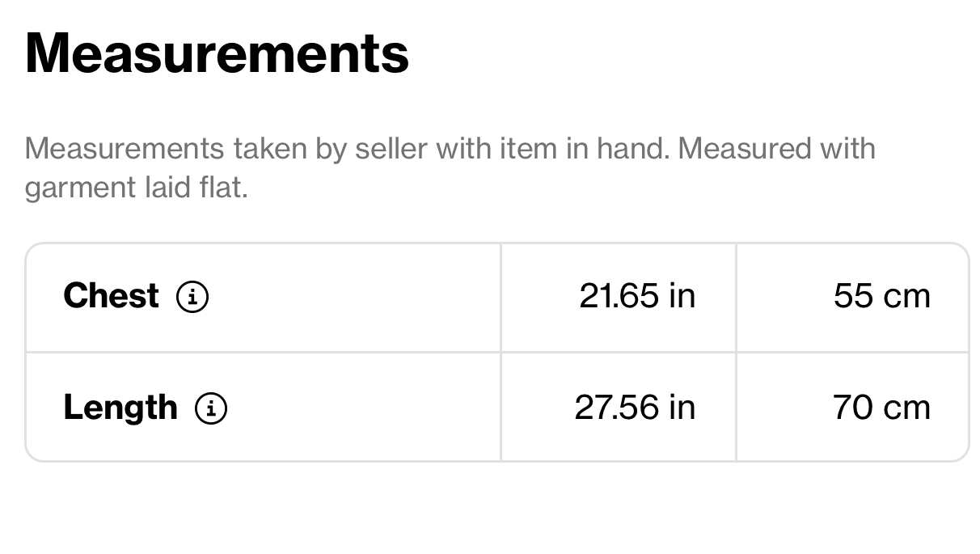
Task: Click the 'cm' unit after 55
Action: click(906, 298)
